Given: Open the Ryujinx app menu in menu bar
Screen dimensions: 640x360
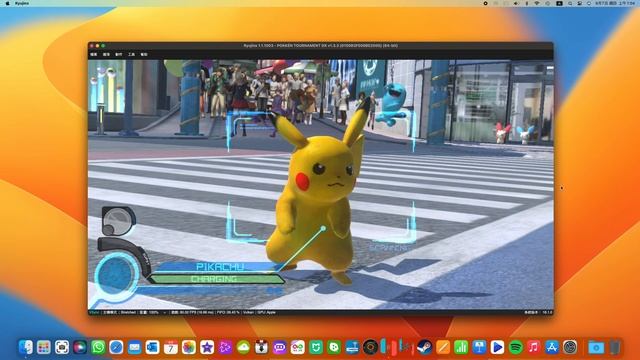Looking at the screenshot, I should 22,3.
